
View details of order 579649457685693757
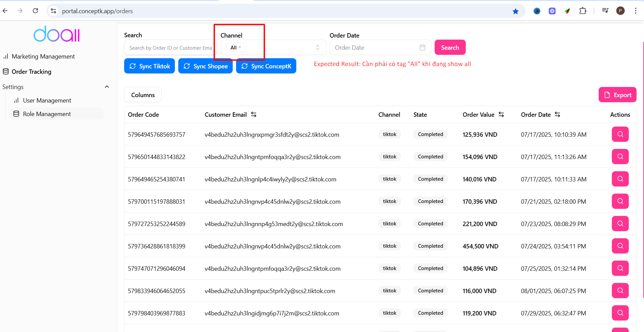click(x=620, y=134)
